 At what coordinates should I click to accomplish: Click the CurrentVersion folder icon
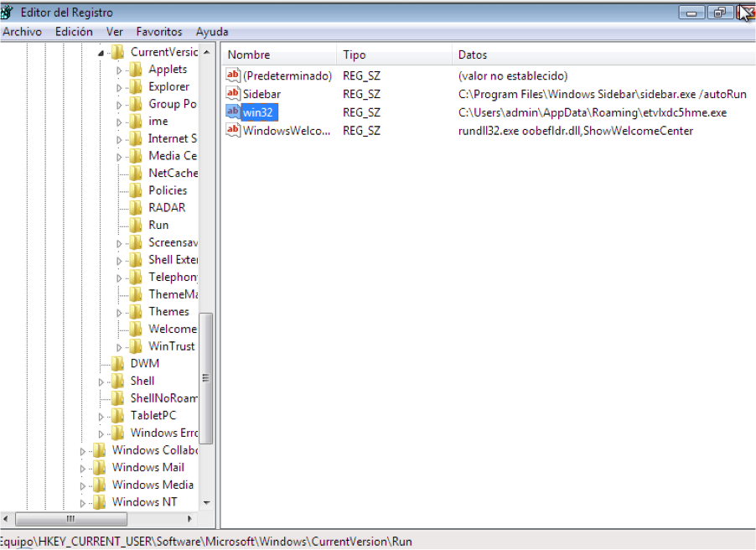click(x=117, y=52)
